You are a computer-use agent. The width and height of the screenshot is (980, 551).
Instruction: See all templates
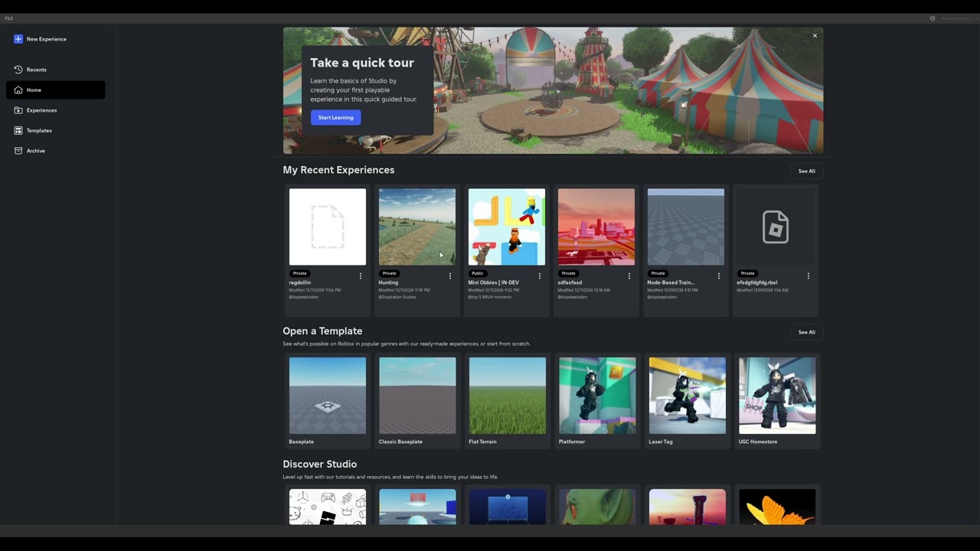(x=807, y=332)
